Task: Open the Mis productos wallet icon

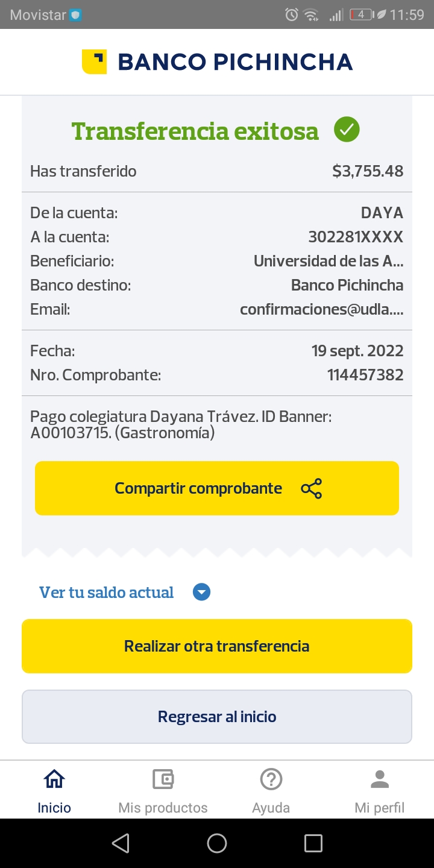Action: [163, 779]
